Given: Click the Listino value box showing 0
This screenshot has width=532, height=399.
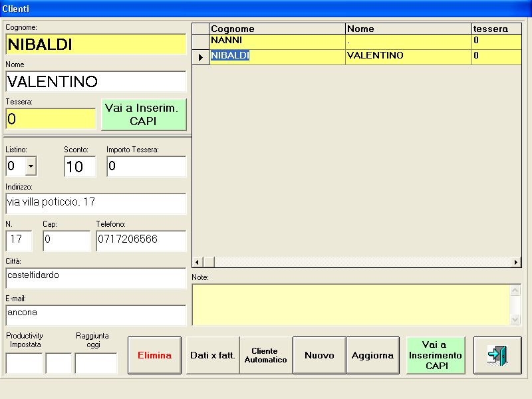Looking at the screenshot, I should [15, 166].
